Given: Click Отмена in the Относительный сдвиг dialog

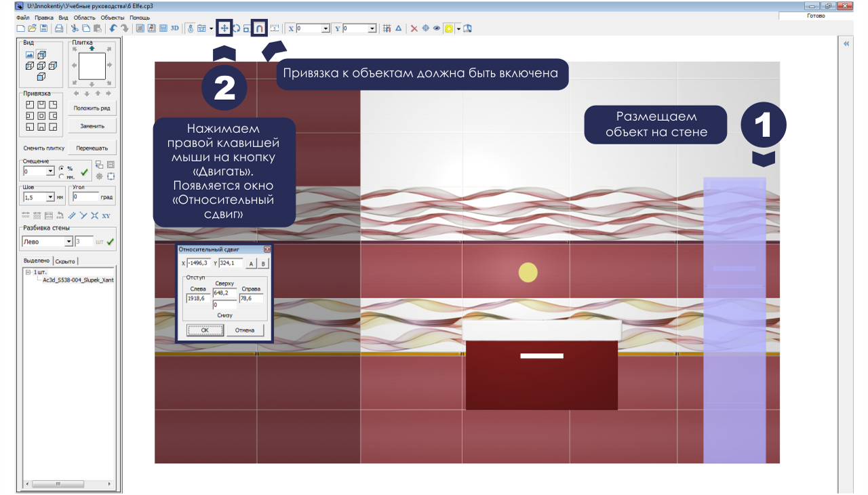Looking at the screenshot, I should pos(244,330).
